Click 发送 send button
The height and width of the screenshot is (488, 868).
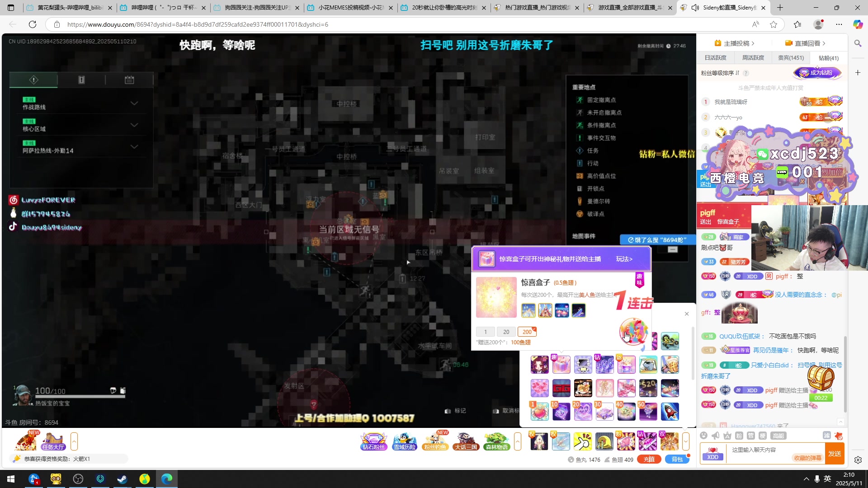[x=835, y=454]
